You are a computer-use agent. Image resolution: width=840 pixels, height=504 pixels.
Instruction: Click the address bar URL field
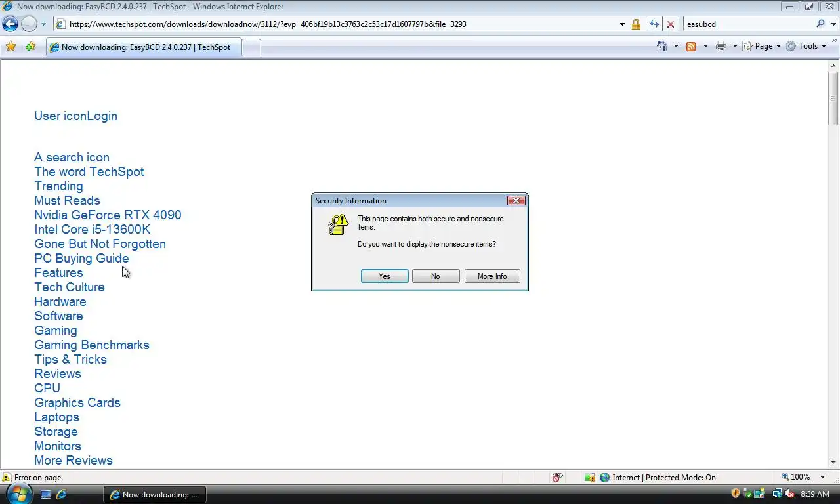pyautogui.click(x=335, y=24)
